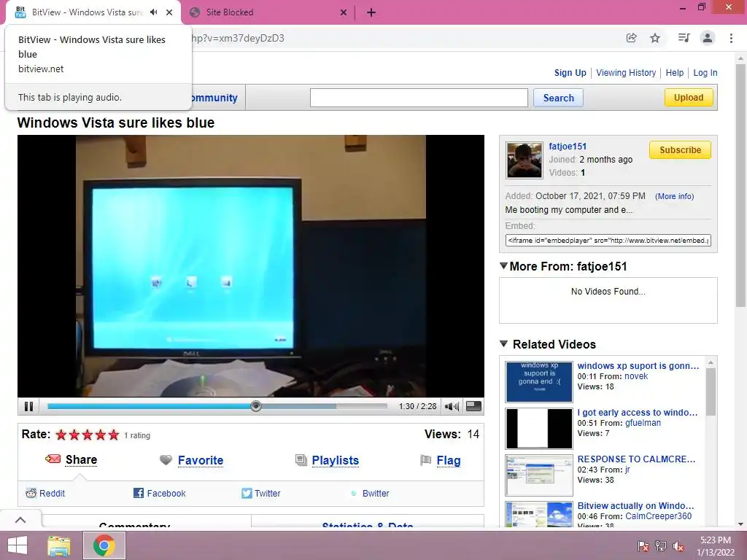Screen dimensions: 747x560
Task: Open the Playlists tab
Action: (336, 461)
